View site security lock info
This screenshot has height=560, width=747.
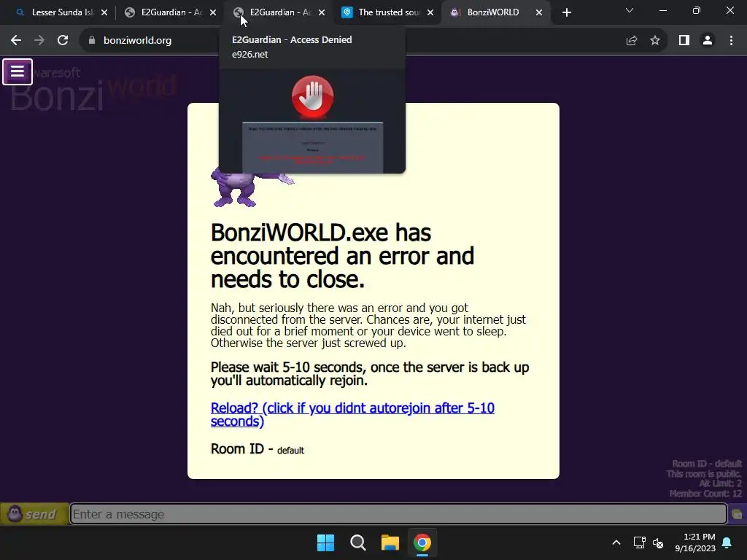click(92, 41)
